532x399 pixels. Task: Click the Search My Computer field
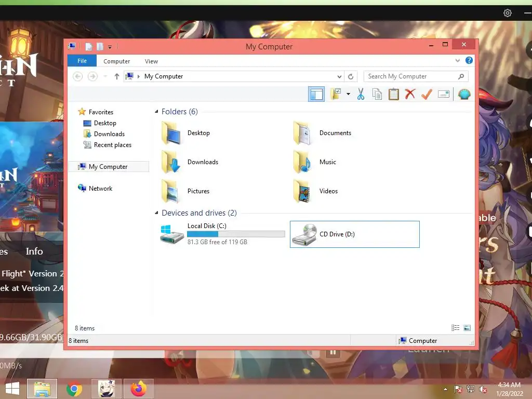(416, 76)
